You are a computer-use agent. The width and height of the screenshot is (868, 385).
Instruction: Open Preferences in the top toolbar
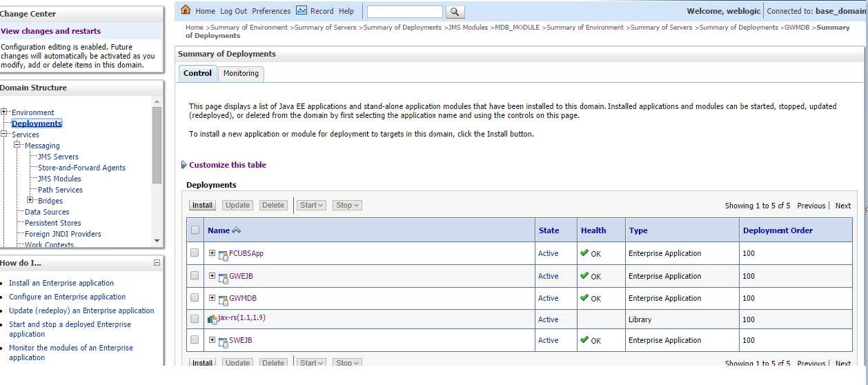(x=271, y=11)
